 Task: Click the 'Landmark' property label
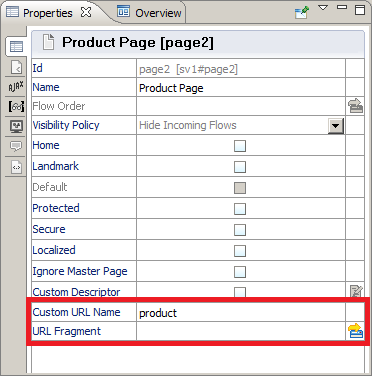click(56, 166)
